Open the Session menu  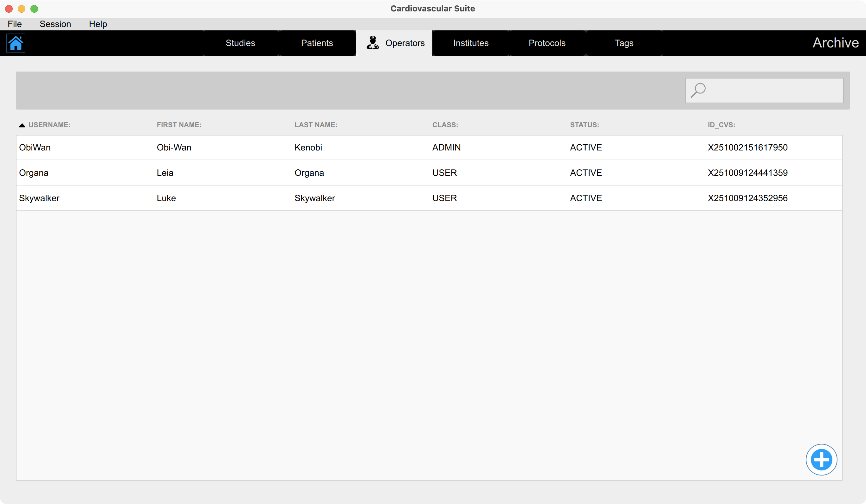click(x=55, y=24)
